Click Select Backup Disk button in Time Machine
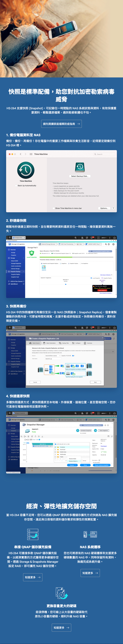 79,176
